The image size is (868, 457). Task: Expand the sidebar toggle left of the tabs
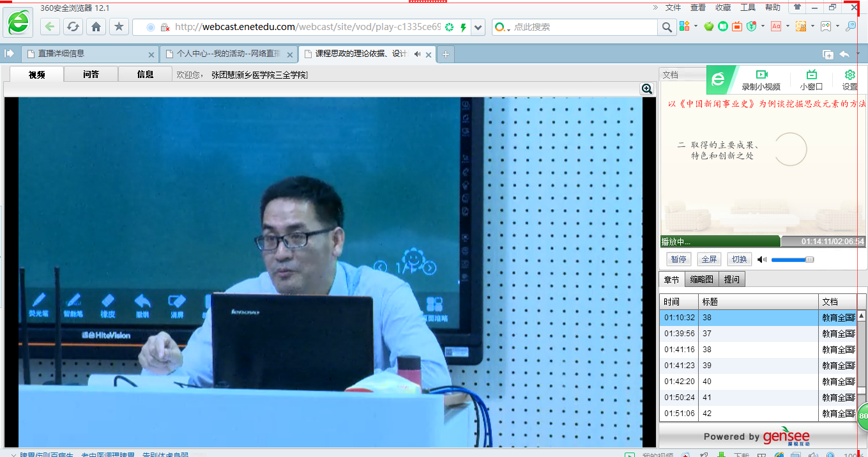coord(9,54)
